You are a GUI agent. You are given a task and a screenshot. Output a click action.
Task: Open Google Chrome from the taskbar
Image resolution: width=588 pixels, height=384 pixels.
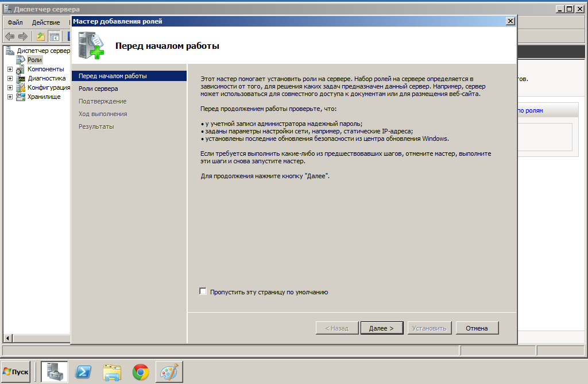pos(141,372)
